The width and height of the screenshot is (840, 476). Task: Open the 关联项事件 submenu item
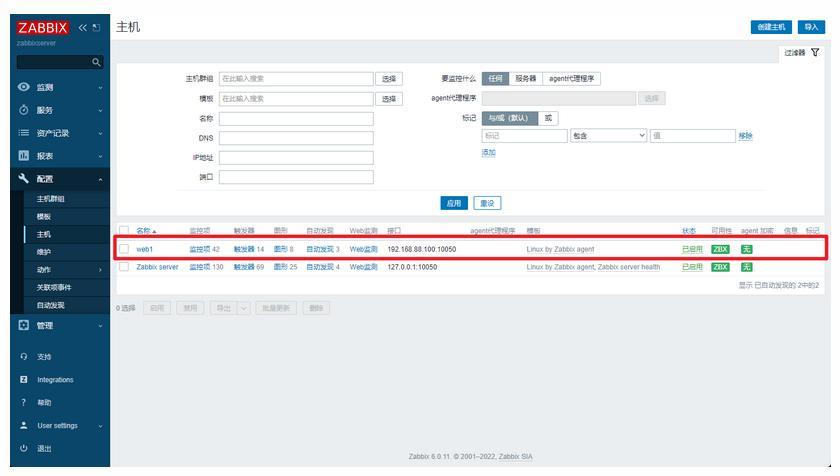point(54,288)
